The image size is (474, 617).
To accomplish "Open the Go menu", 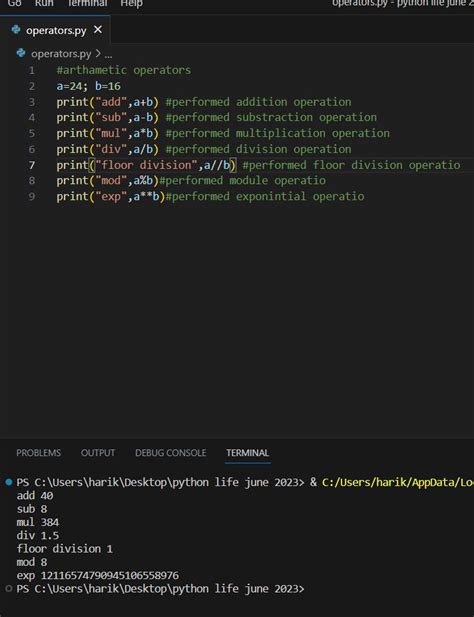I will (x=15, y=3).
